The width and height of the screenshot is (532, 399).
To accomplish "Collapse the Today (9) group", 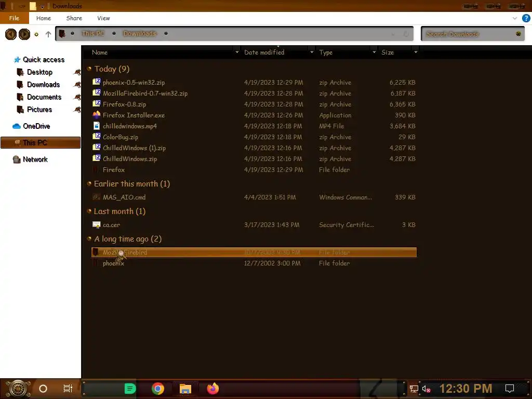I will pos(89,69).
